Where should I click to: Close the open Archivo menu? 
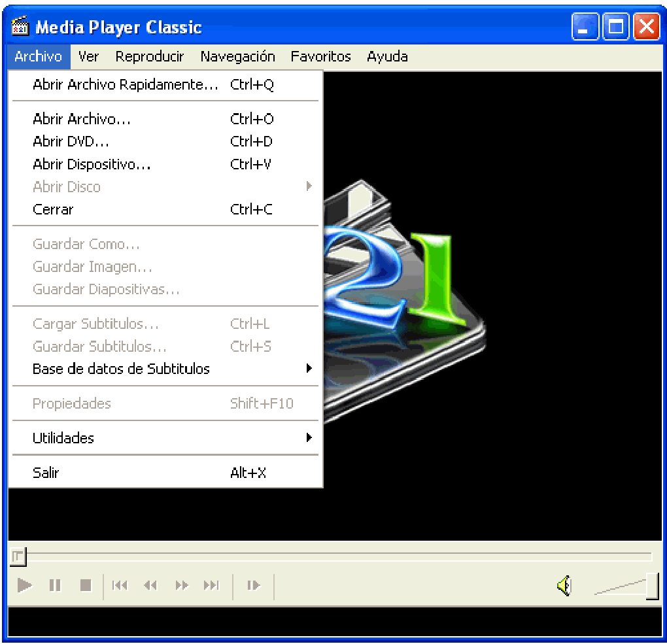click(39, 56)
